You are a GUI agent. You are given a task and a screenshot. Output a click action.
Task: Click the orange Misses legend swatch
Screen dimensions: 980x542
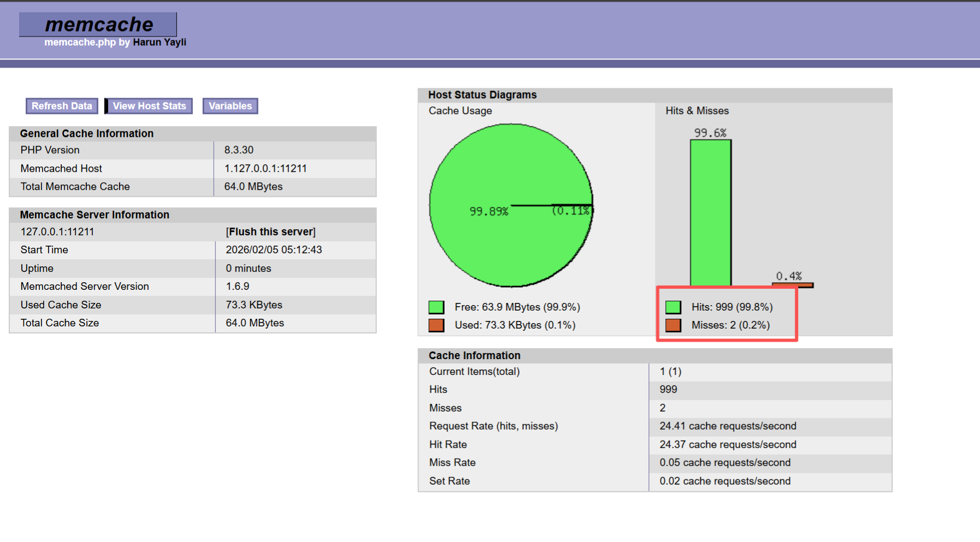tap(673, 325)
